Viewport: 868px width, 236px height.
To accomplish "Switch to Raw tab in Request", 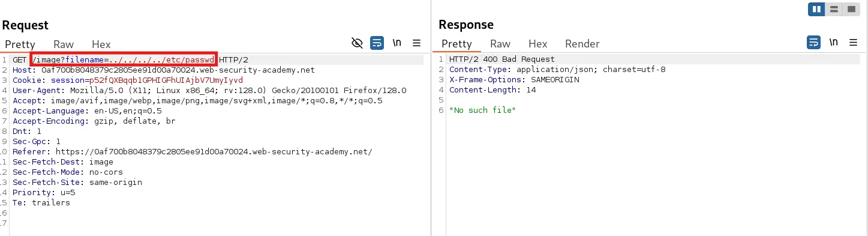I will pos(64,44).
